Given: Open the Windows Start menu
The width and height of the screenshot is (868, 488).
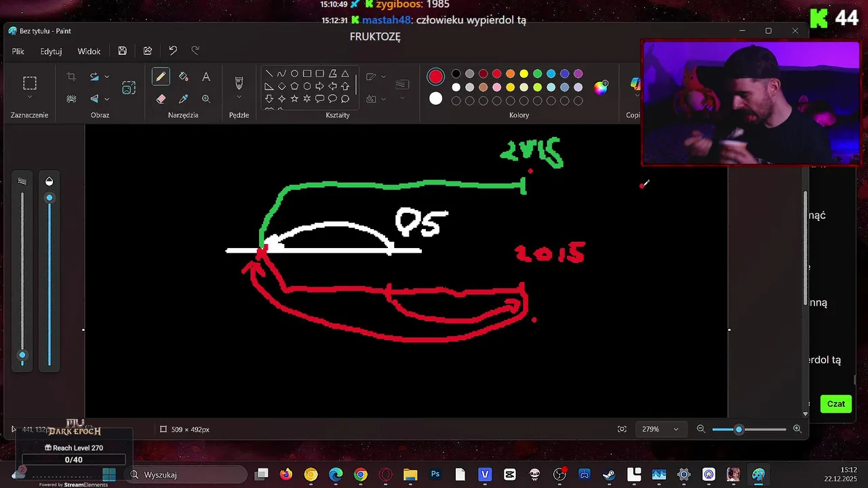Looking at the screenshot, I should click(108, 474).
